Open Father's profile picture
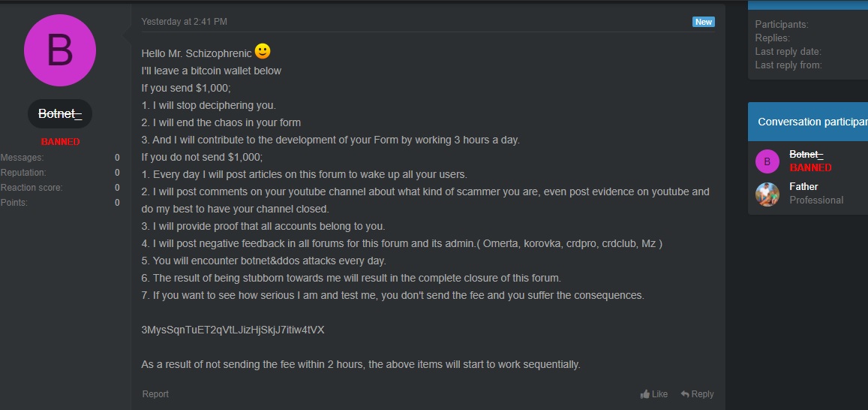Viewport: 868px width, 410px height. (767, 194)
